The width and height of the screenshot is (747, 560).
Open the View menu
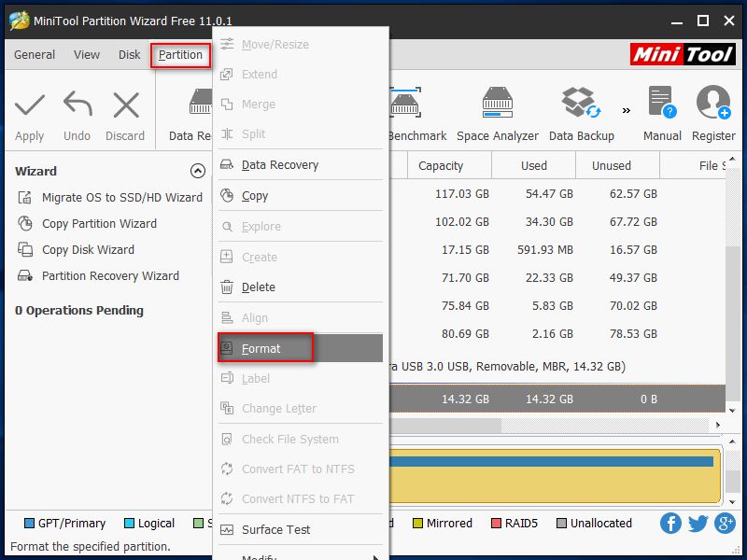[x=87, y=55]
